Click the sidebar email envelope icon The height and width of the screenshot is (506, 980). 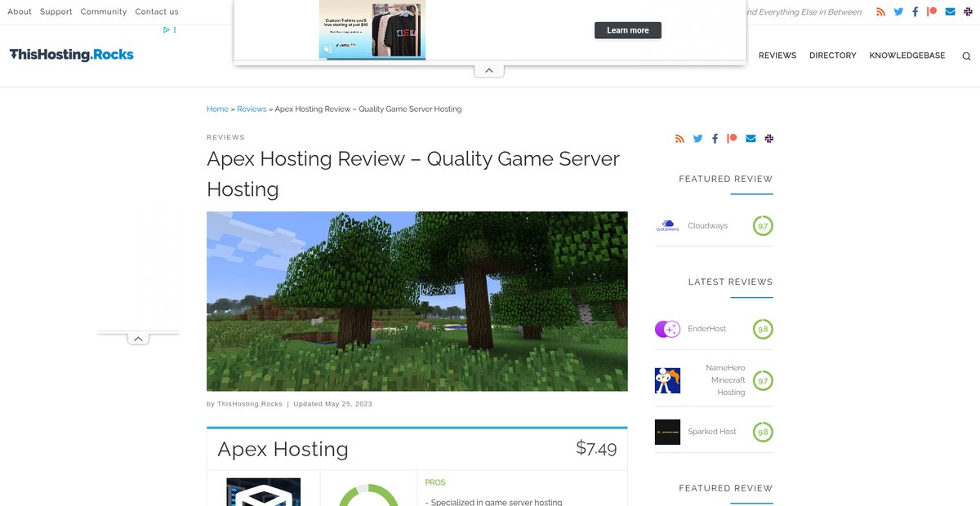(751, 139)
